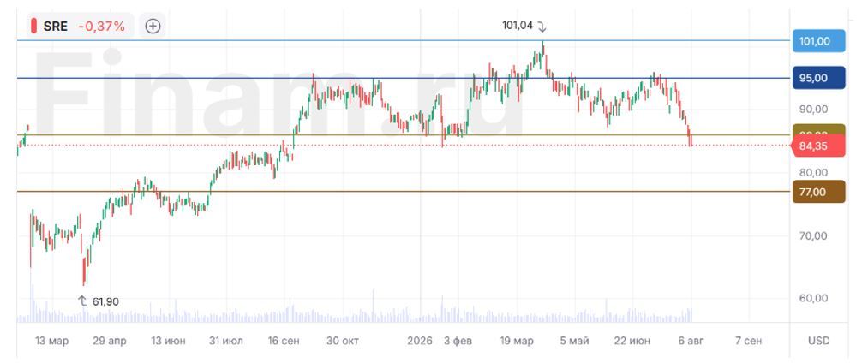Select the 95,00 price level label
Screen dimensions: 868x363
pyautogui.click(x=819, y=78)
